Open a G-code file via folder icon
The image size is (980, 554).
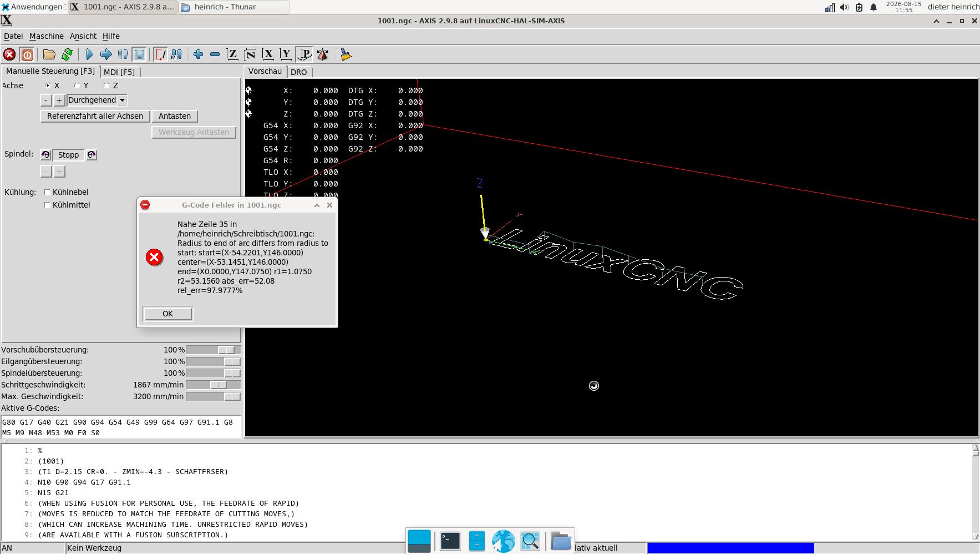tap(49, 54)
